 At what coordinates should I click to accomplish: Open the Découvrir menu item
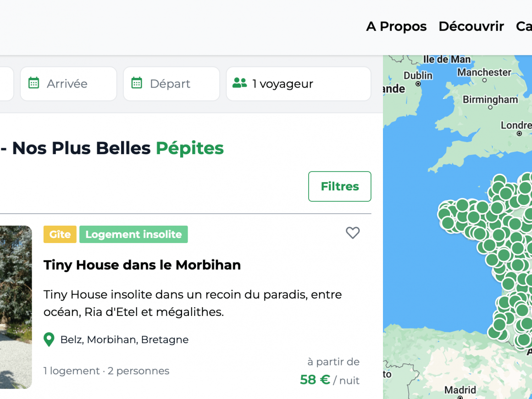tap(471, 27)
